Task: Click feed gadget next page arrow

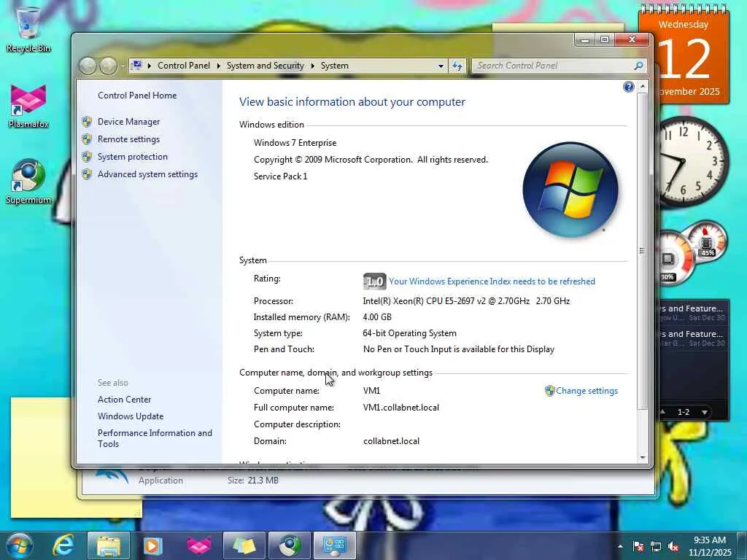Action: (x=704, y=413)
